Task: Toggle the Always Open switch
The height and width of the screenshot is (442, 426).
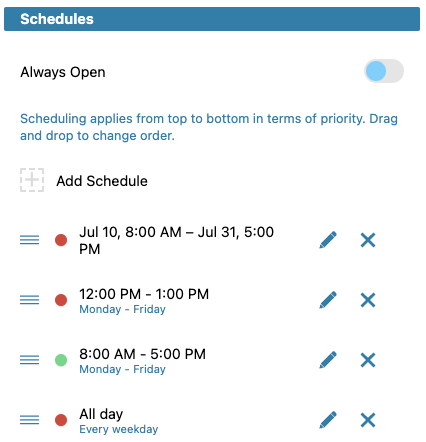Action: (384, 71)
